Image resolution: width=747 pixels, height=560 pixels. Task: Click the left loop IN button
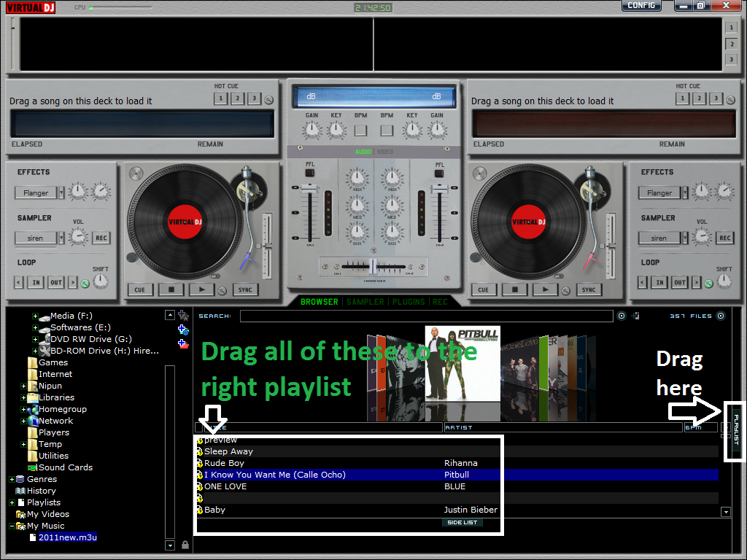(x=36, y=282)
